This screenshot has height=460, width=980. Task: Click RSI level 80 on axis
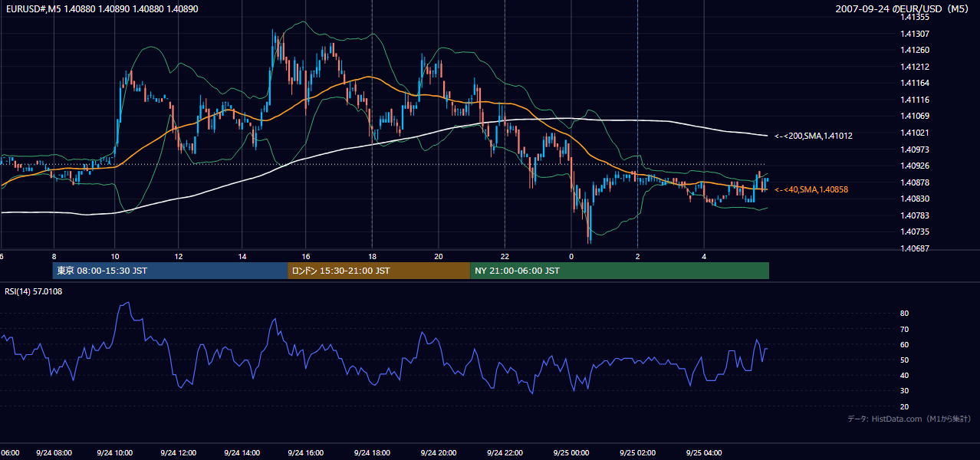point(905,314)
